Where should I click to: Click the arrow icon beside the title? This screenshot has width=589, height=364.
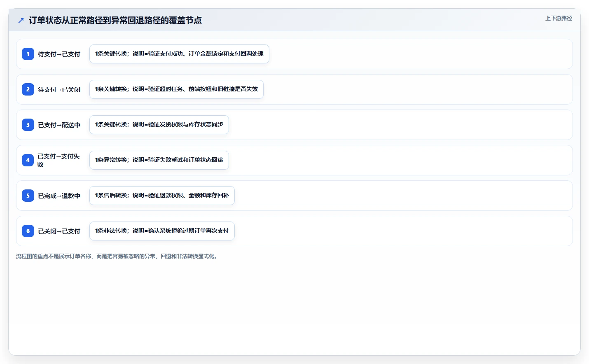pyautogui.click(x=21, y=20)
